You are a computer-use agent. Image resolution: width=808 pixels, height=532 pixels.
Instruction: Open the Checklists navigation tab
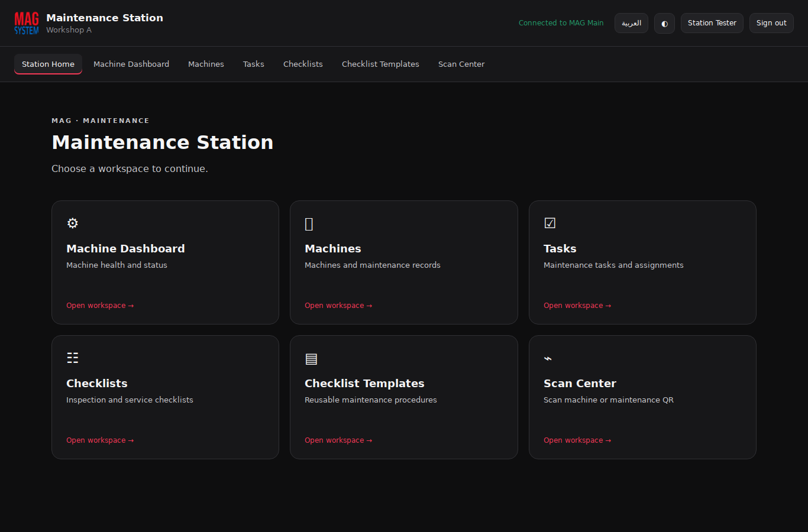click(303, 64)
